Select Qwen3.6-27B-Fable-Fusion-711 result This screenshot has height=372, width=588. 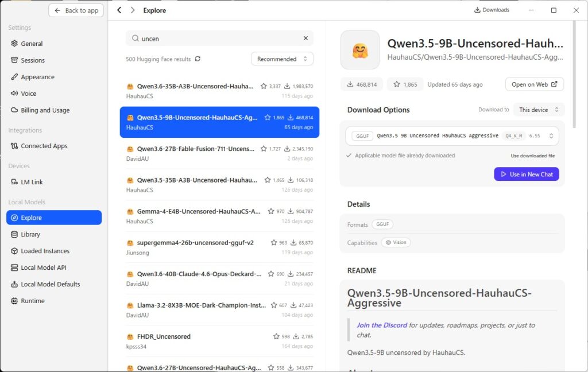pos(219,153)
